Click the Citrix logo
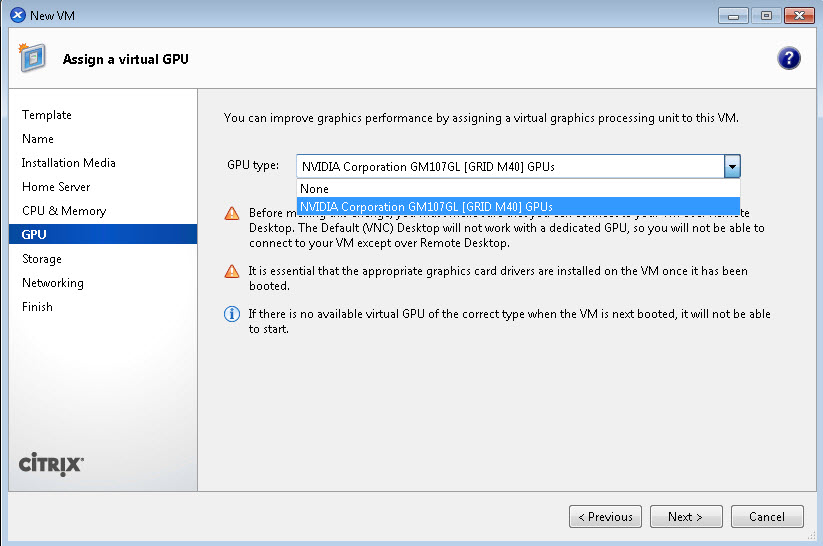This screenshot has width=823, height=546. click(52, 464)
